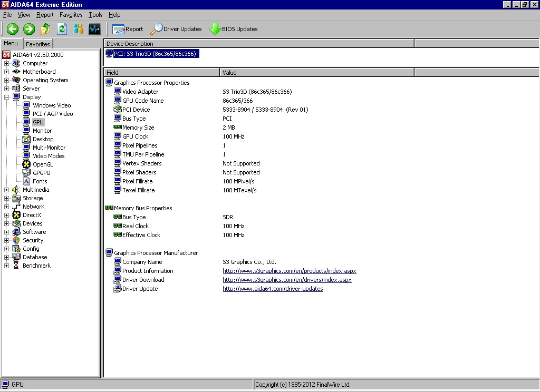Image resolution: width=540 pixels, height=392 pixels.
Task: Open the system monitor graph icon
Action: click(94, 29)
